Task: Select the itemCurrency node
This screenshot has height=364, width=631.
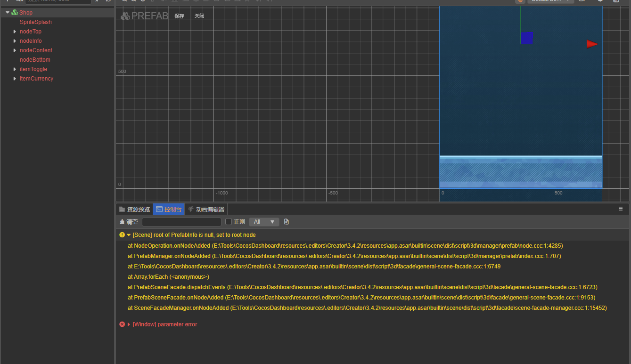Action: click(37, 79)
